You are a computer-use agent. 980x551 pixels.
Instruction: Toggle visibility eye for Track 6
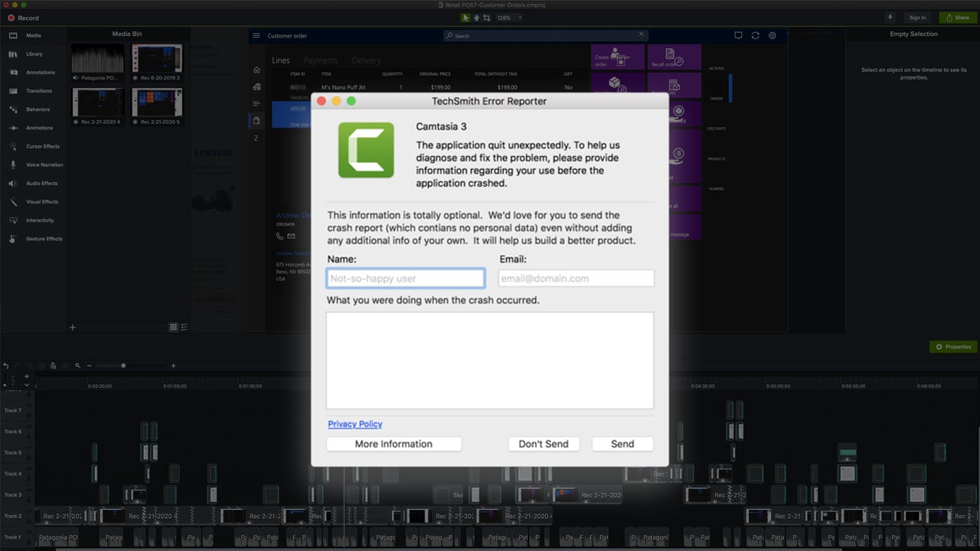point(29,425)
